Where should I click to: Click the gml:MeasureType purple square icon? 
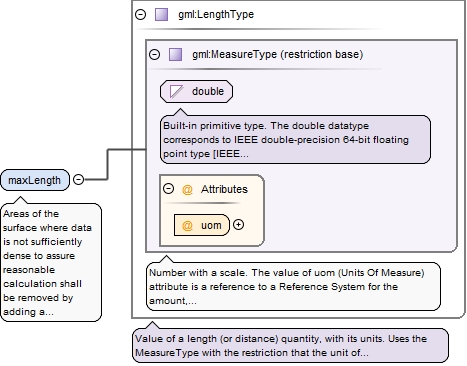pyautogui.click(x=175, y=54)
